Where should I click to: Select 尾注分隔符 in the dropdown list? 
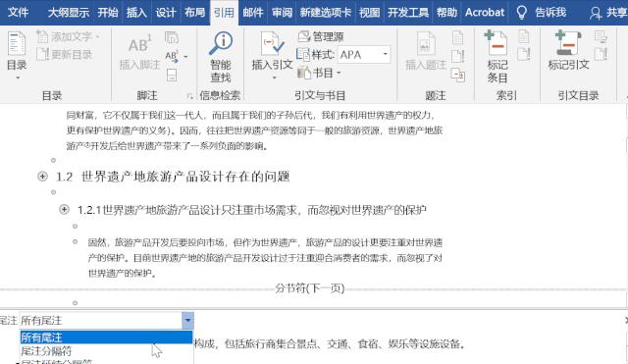(106, 351)
